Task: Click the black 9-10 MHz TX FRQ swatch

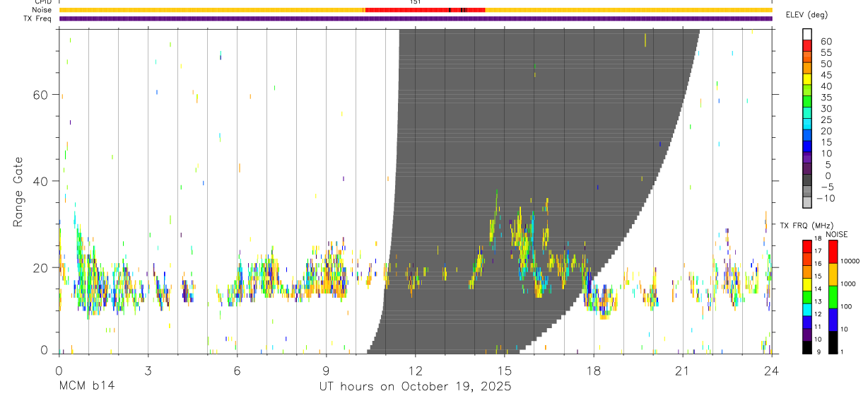Action: point(807,347)
